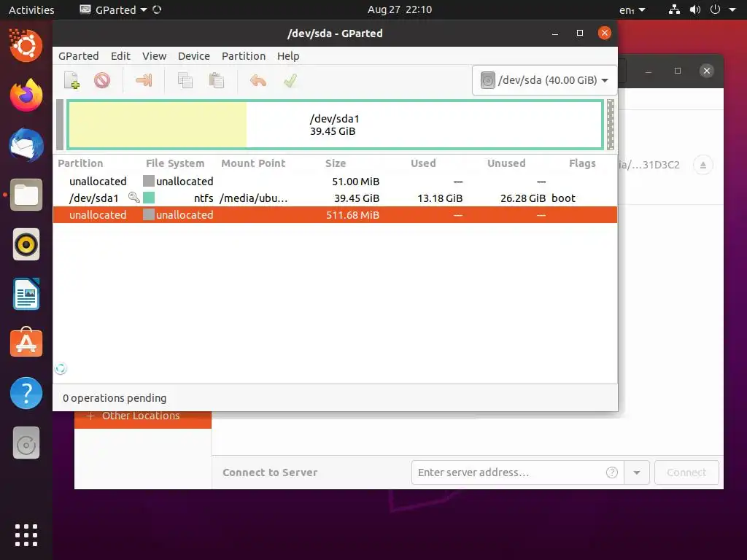
Task: Click the Flags column header
Action: [582, 163]
